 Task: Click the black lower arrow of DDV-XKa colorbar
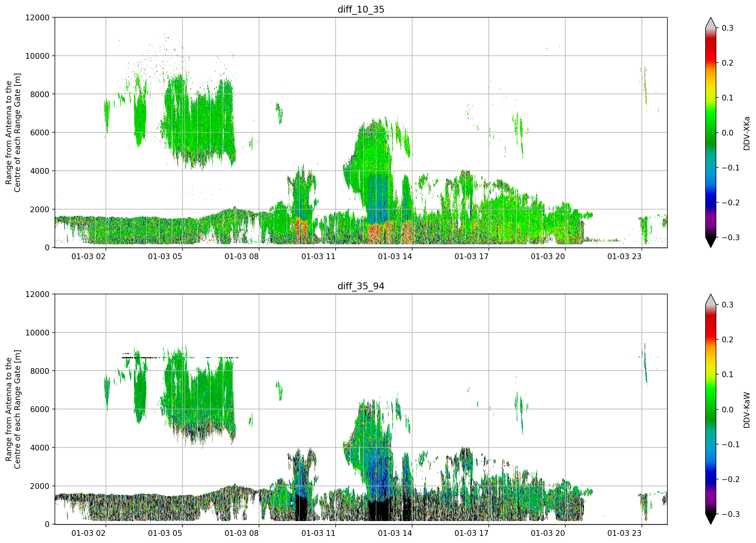pos(711,242)
